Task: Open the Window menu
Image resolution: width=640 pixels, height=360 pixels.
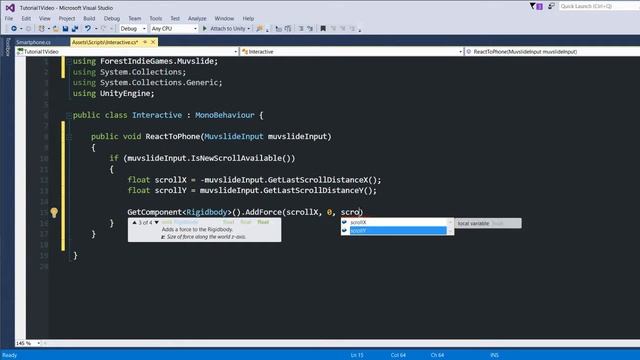Action: point(224,18)
